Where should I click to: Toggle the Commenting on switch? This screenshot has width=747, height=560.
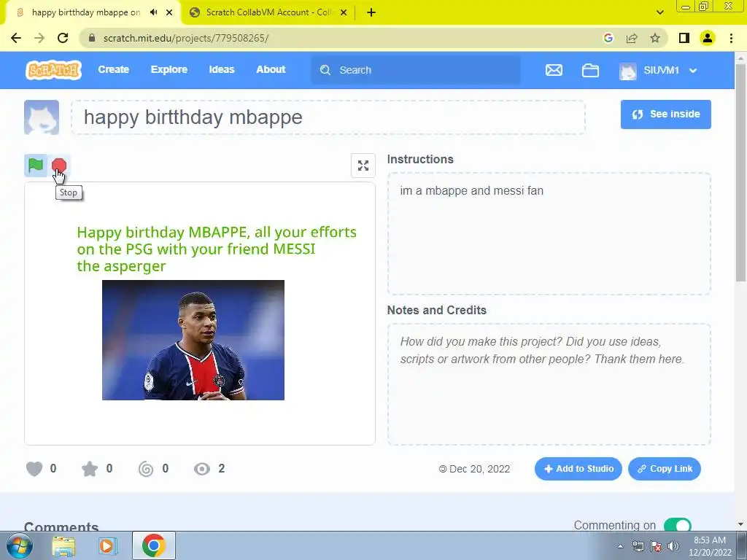click(x=678, y=525)
